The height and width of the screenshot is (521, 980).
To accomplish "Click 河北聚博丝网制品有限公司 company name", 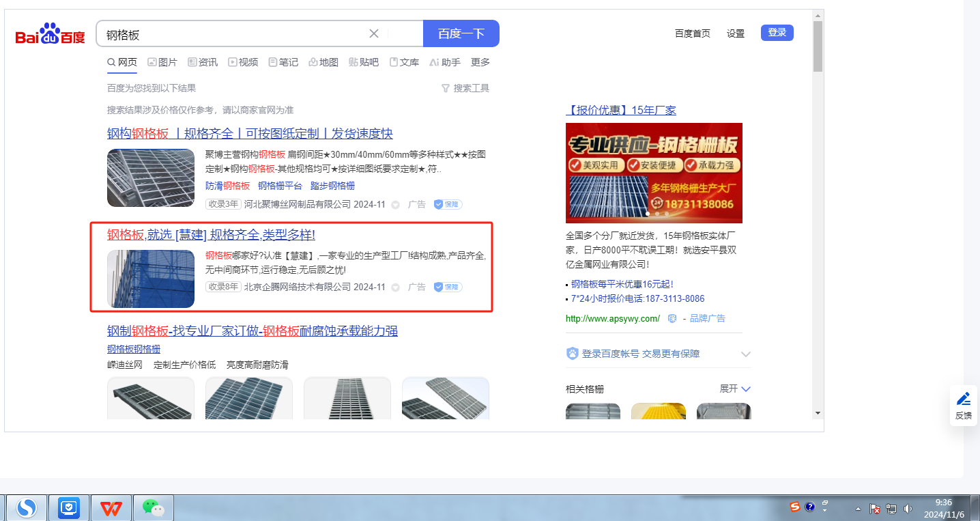I will pos(298,203).
